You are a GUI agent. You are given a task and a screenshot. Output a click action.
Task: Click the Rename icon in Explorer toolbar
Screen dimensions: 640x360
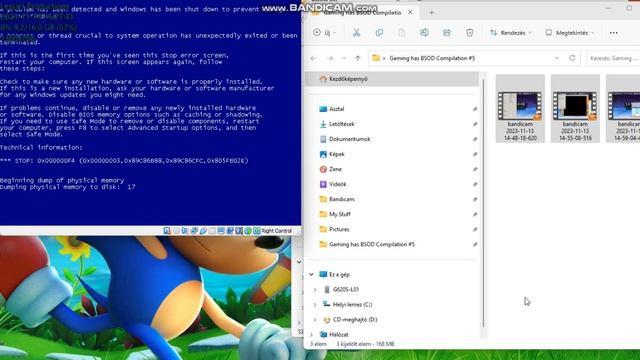click(x=424, y=33)
